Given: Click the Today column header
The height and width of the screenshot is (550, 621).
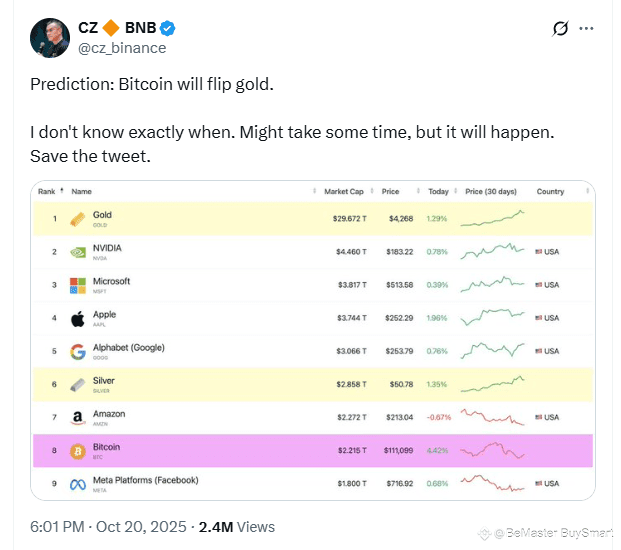Looking at the screenshot, I should coord(438,191).
